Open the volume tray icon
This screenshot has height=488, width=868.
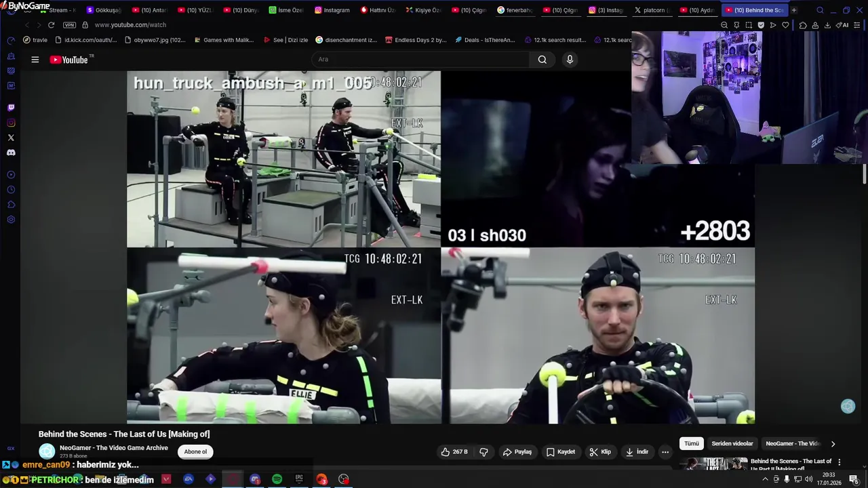808,479
